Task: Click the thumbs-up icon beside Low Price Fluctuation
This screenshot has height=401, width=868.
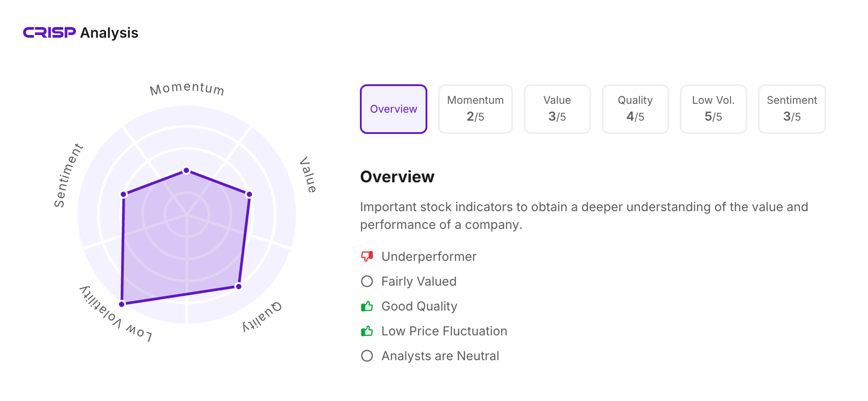Action: pyautogui.click(x=367, y=331)
